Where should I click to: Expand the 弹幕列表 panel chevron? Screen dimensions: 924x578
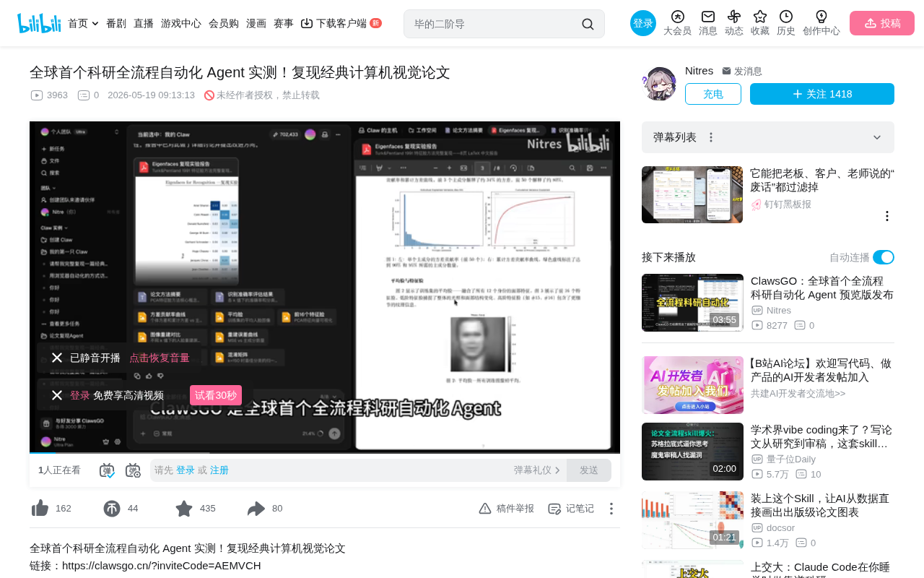(x=877, y=137)
